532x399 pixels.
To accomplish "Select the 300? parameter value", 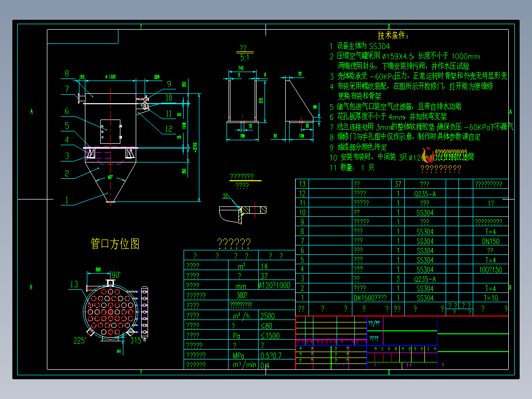I will click(242, 295).
